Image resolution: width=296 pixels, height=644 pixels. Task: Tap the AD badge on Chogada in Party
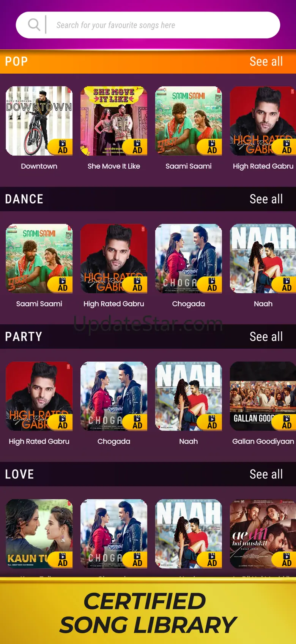(x=136, y=422)
